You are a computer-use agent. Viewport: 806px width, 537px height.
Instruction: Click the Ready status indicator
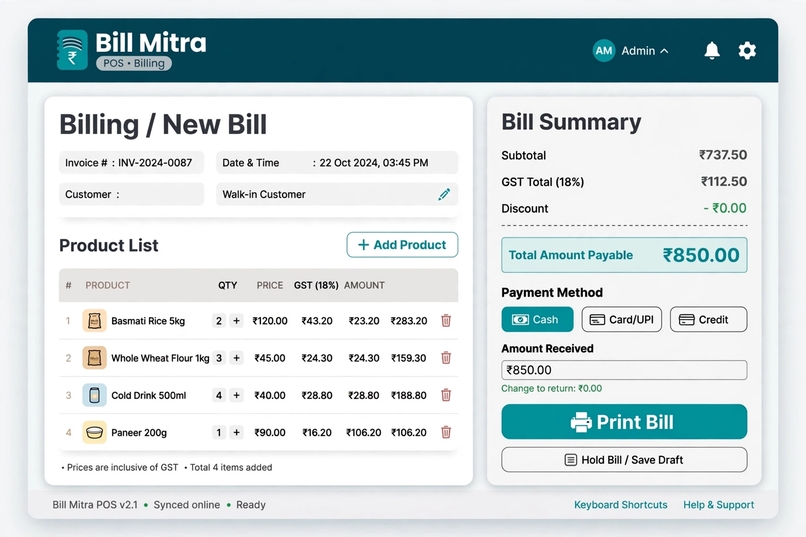coord(251,505)
